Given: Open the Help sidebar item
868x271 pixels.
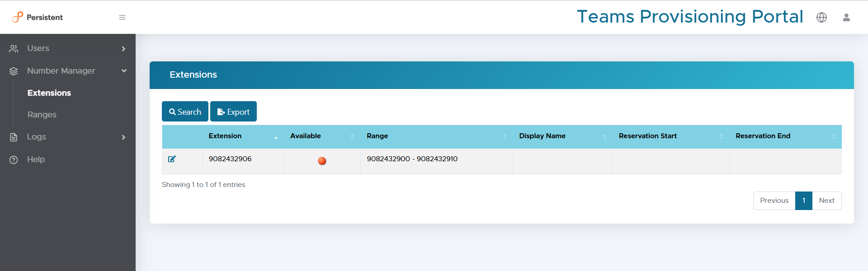Looking at the screenshot, I should pos(68,159).
